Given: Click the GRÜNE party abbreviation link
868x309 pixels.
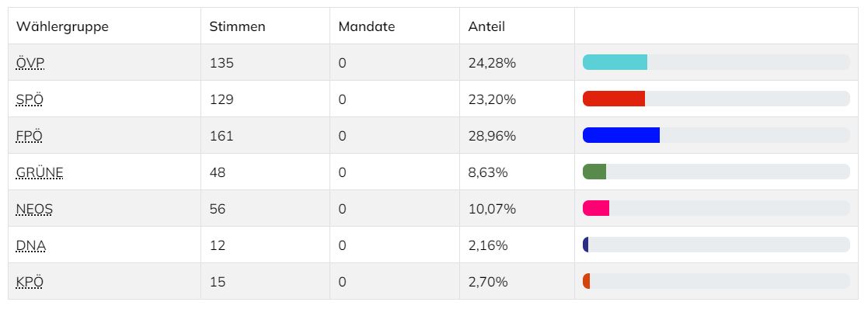Looking at the screenshot, I should 40,172.
